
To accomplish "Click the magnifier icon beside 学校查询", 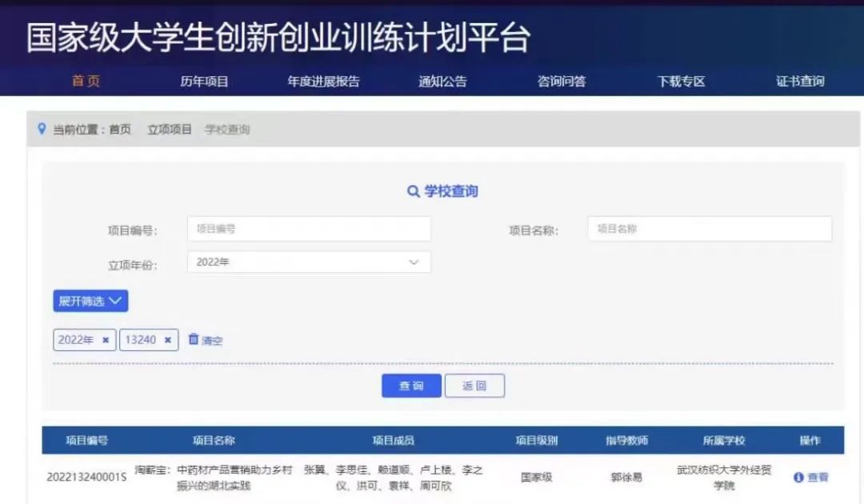I will pyautogui.click(x=413, y=192).
